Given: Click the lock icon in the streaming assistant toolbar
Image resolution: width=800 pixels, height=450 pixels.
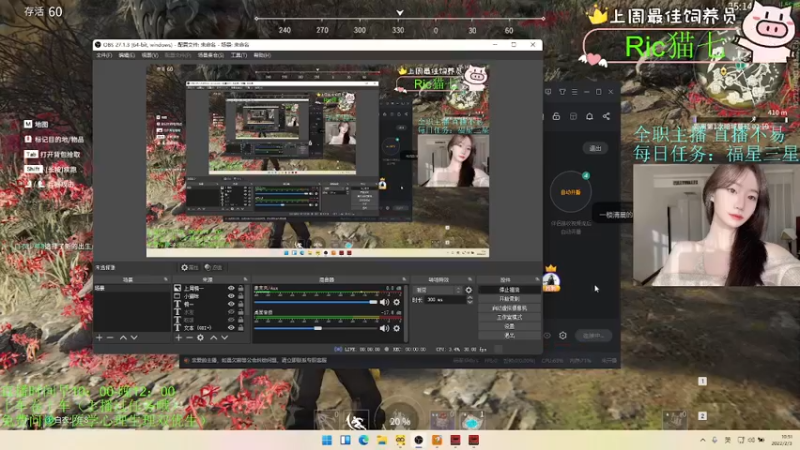Looking at the screenshot, I should click(x=556, y=116).
